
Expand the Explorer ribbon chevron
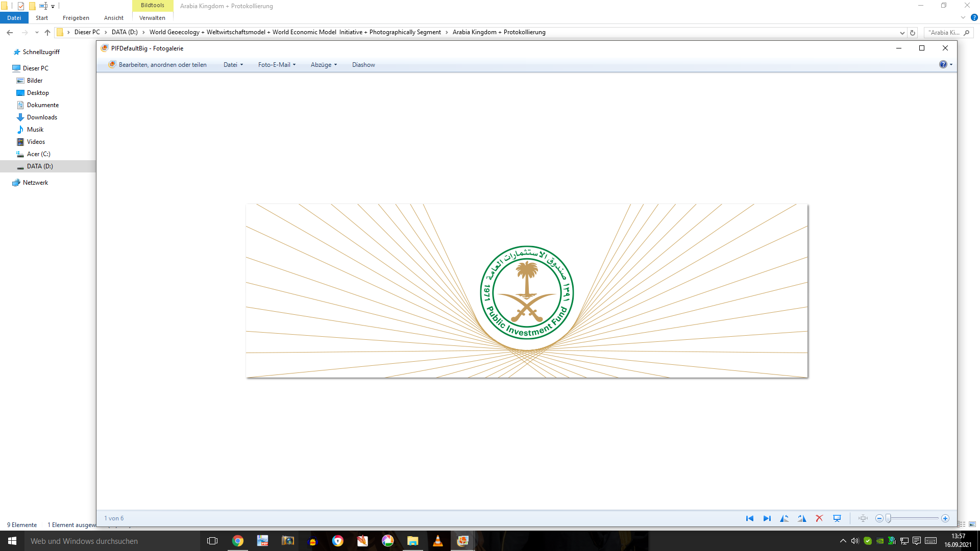point(963,18)
